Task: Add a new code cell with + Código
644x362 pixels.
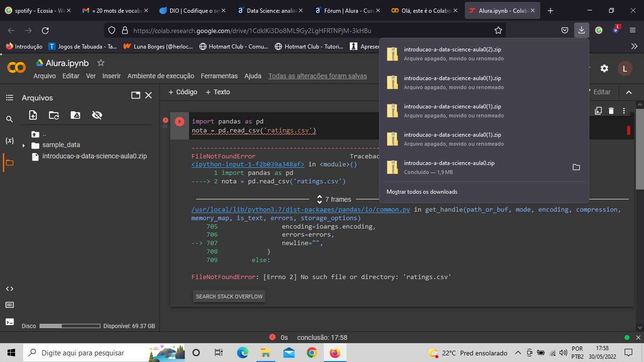Action: pos(183,92)
